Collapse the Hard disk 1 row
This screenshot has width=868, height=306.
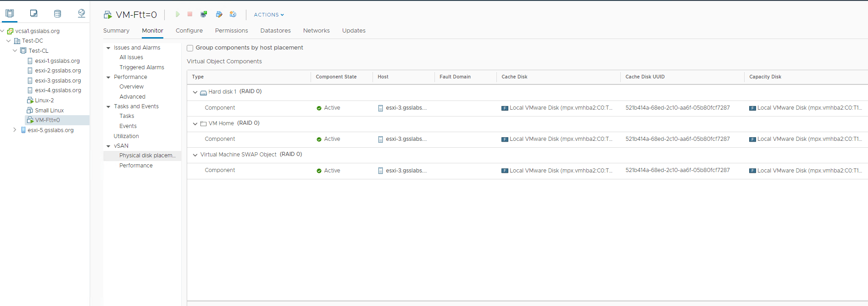click(x=195, y=92)
